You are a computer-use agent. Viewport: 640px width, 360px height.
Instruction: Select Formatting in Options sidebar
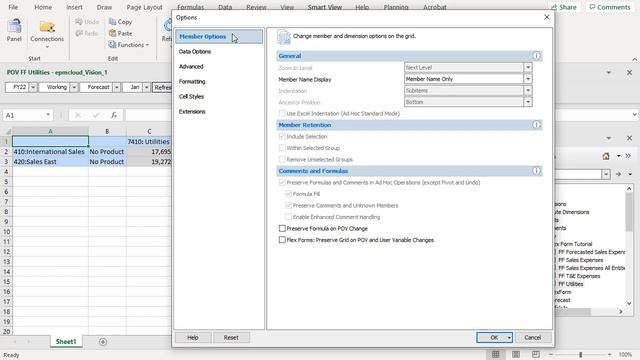pyautogui.click(x=192, y=82)
